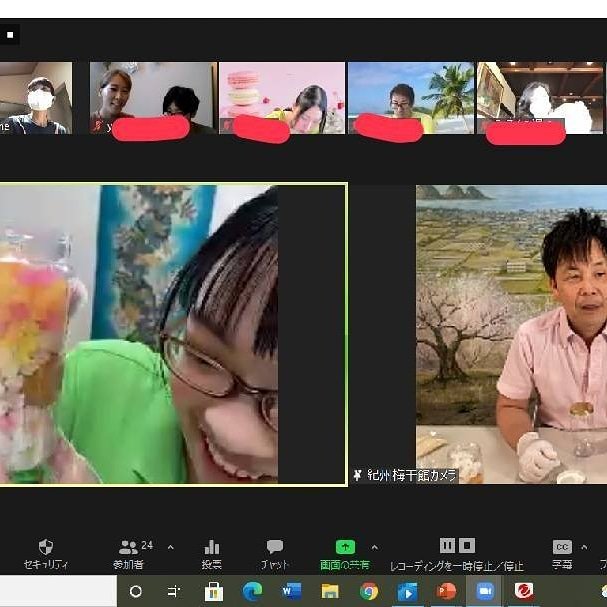607x607 pixels.
Task: Open PowerPoint from the taskbar
Action: tap(446, 591)
